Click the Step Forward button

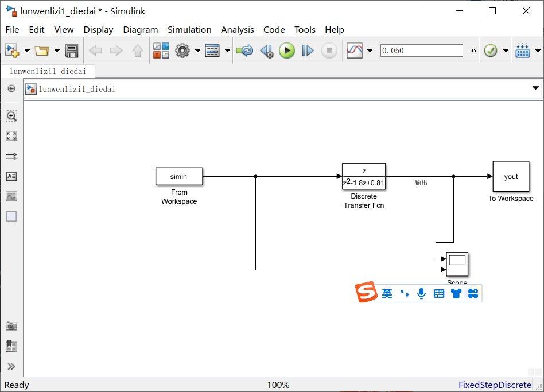[x=308, y=51]
